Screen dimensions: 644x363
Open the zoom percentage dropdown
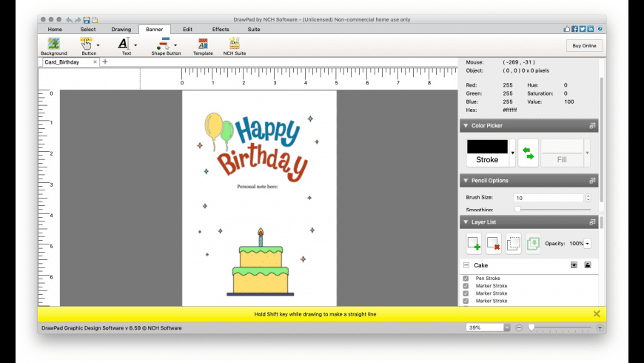point(507,327)
